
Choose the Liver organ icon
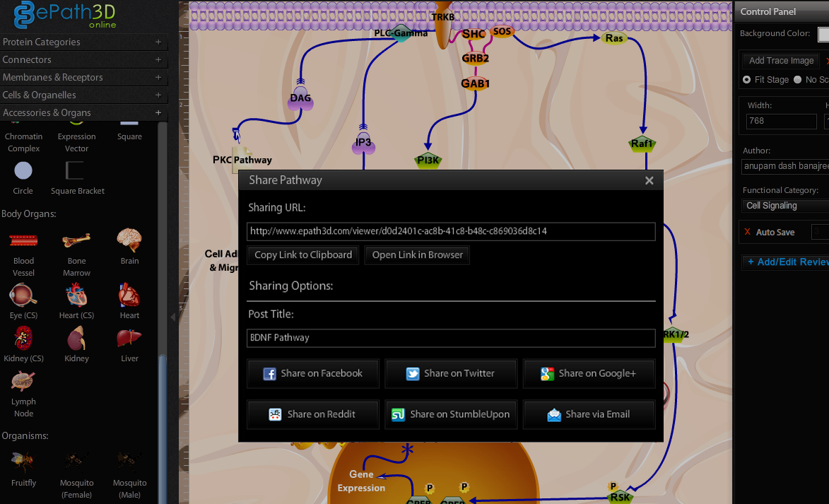pyautogui.click(x=129, y=338)
